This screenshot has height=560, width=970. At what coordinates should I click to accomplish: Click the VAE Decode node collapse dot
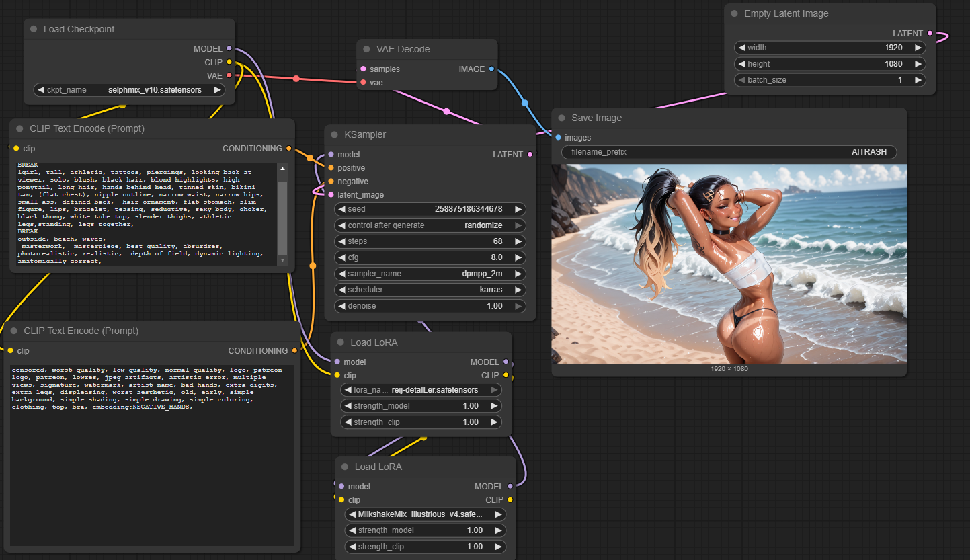[x=366, y=49]
